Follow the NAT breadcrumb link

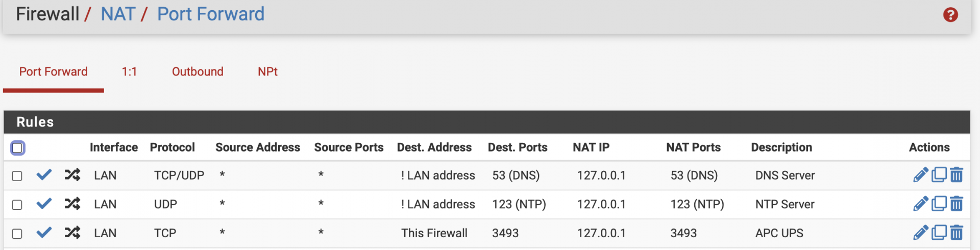pyautogui.click(x=118, y=14)
